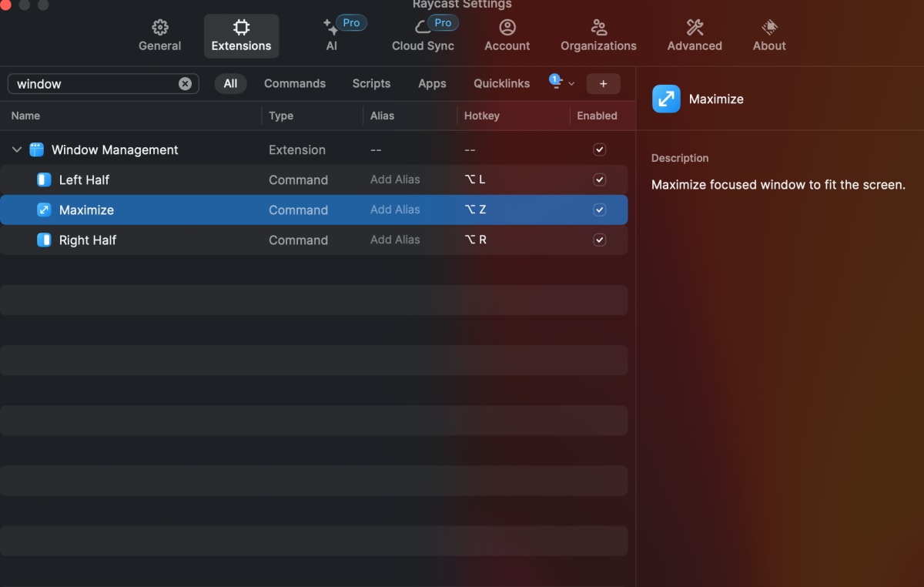Open the Organizations tab
924x587 pixels.
[598, 36]
